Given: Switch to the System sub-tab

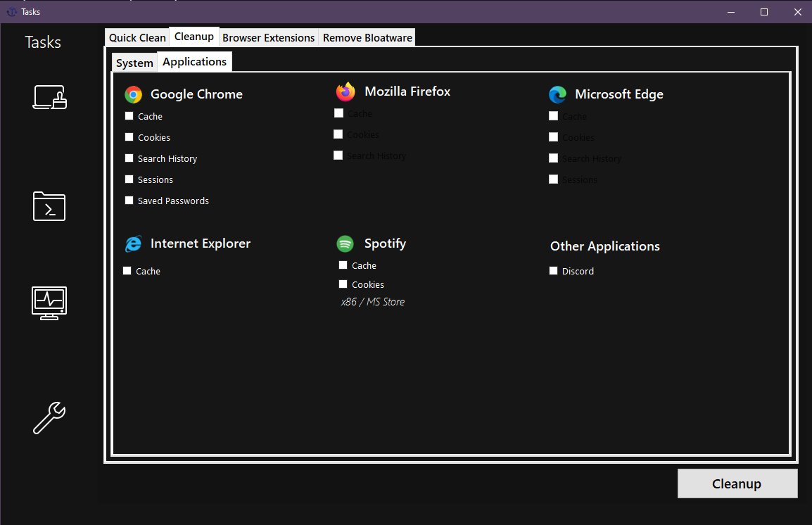Looking at the screenshot, I should (x=134, y=63).
